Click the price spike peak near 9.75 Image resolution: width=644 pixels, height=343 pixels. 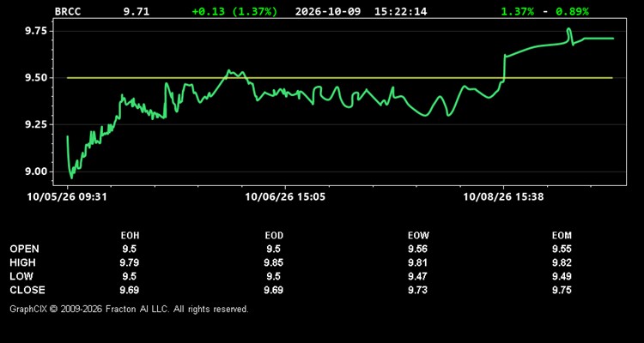tap(568, 29)
